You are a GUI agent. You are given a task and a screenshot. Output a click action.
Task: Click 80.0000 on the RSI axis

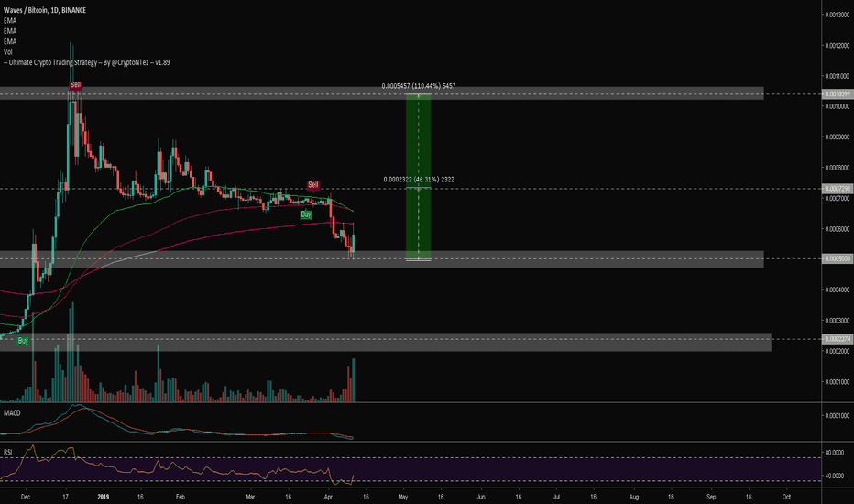tap(835, 453)
